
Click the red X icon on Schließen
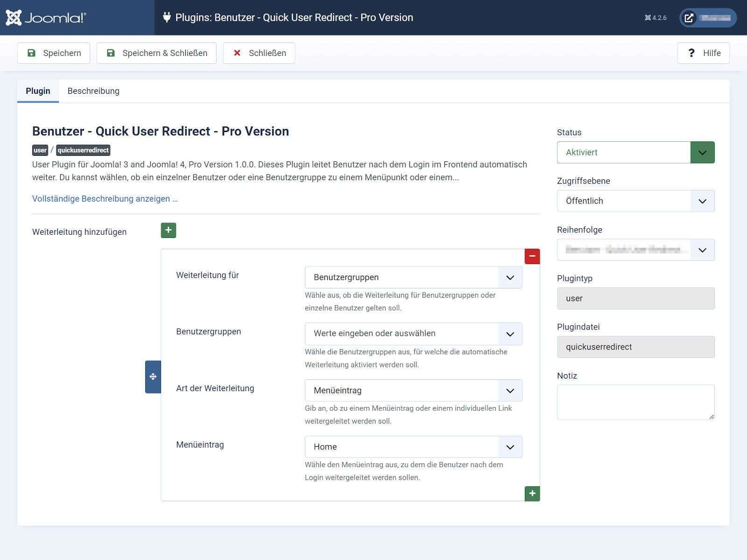(x=237, y=53)
